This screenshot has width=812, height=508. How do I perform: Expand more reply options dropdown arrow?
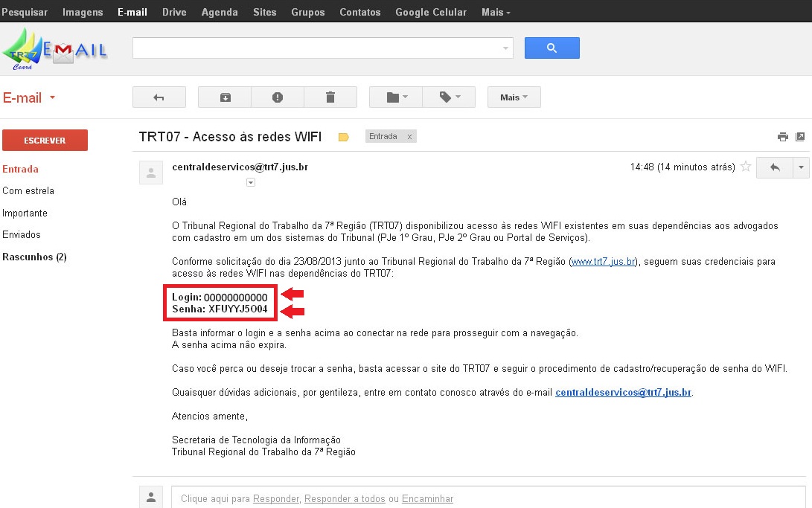click(x=801, y=167)
